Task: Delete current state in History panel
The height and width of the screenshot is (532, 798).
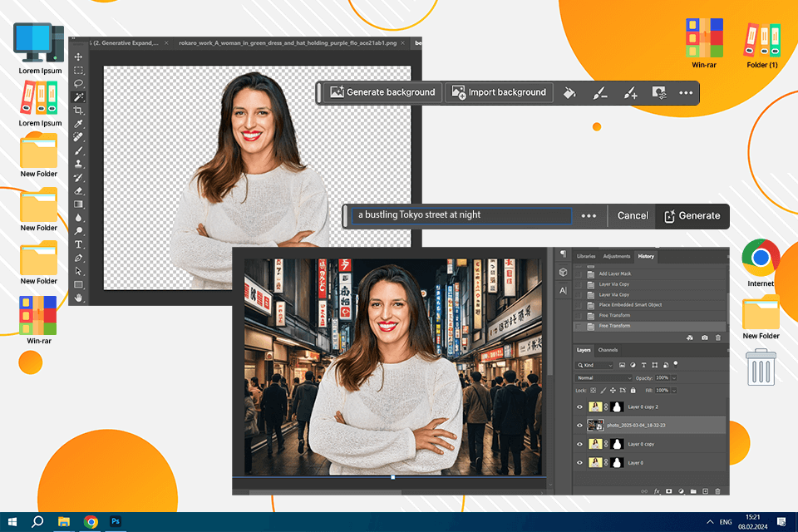Action: pyautogui.click(x=718, y=337)
